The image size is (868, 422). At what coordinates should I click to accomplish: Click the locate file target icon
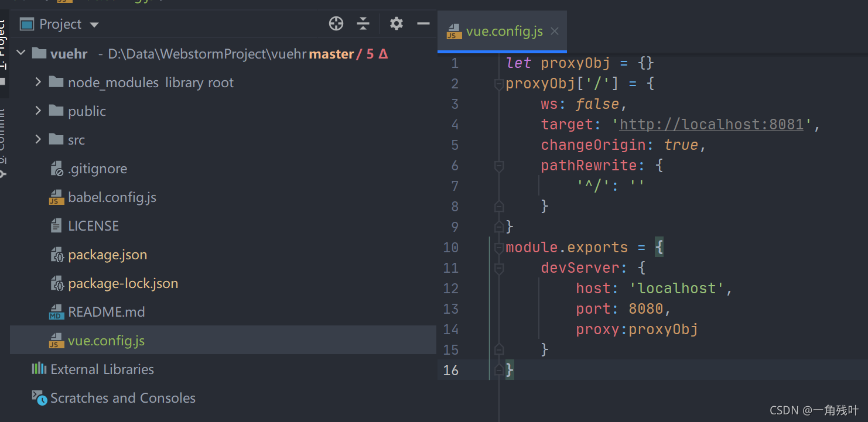coord(336,23)
